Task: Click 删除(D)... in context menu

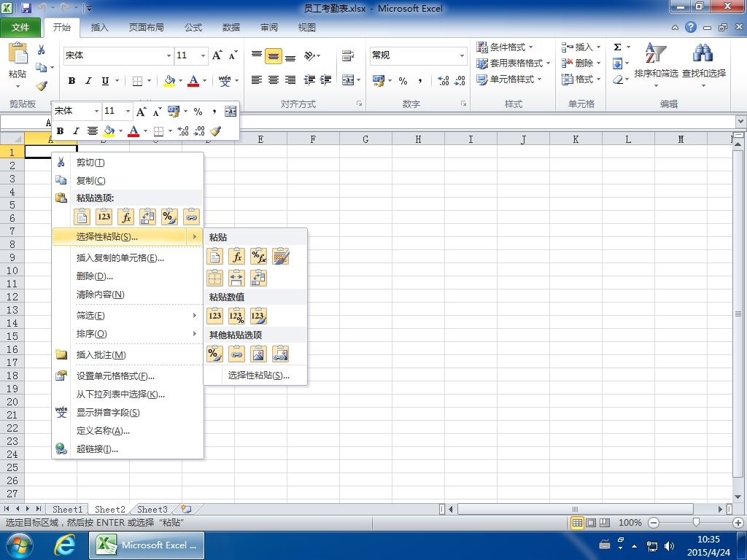Action: tap(128, 276)
